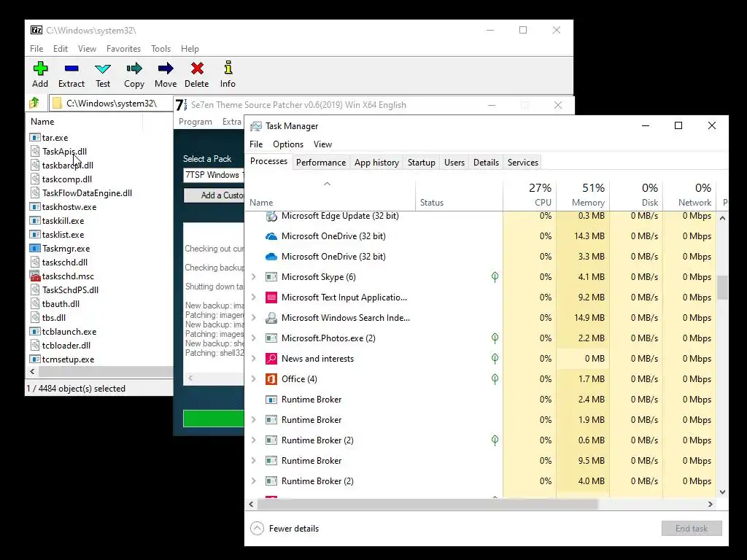Click the left scroll arrow in the 7-Zip file list
The image size is (747, 560).
(32, 371)
